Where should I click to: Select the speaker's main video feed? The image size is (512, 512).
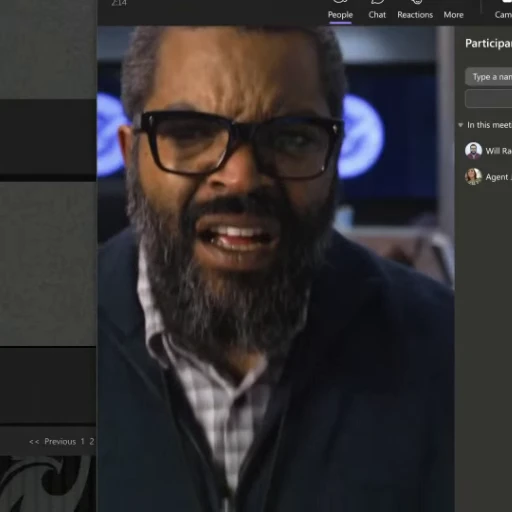pos(276,269)
